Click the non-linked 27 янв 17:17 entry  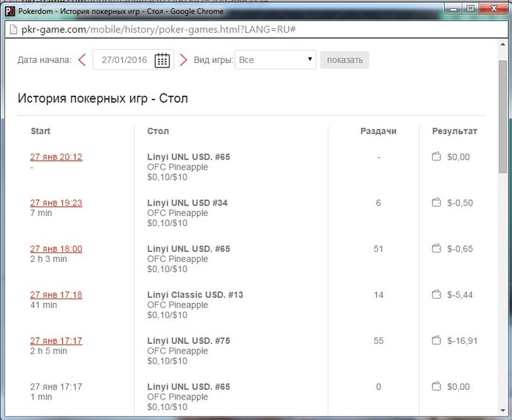click(x=56, y=386)
